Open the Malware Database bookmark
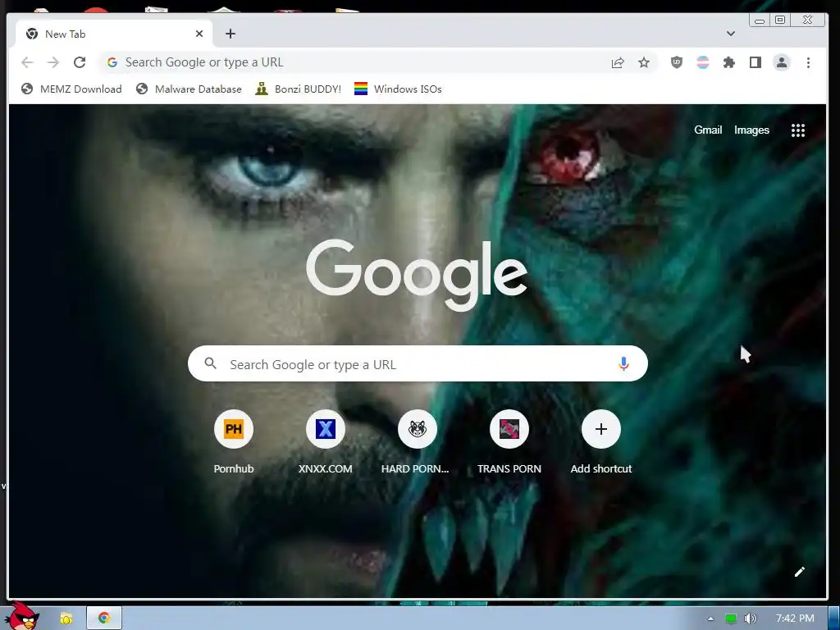Viewport: 840px width, 630px height. pos(189,89)
